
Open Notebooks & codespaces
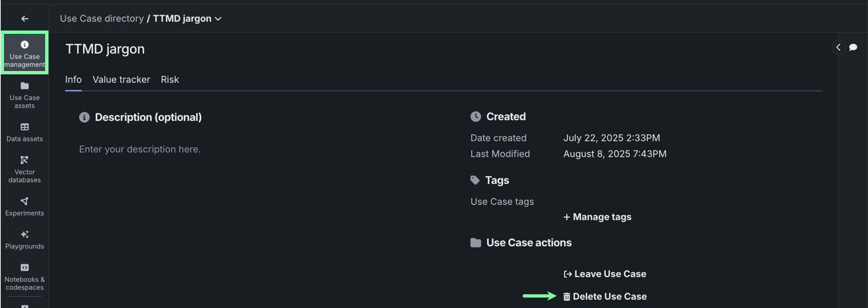[25, 277]
